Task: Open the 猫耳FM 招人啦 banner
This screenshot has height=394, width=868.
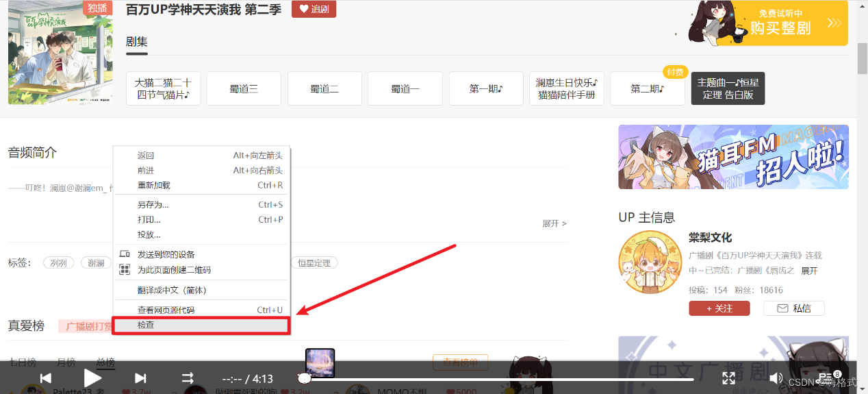Action: (733, 157)
